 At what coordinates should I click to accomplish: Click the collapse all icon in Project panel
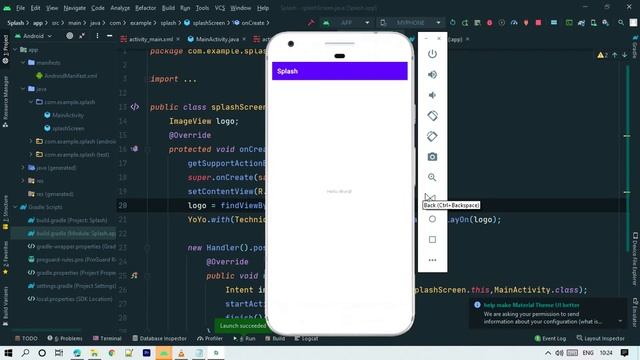tap(82, 36)
